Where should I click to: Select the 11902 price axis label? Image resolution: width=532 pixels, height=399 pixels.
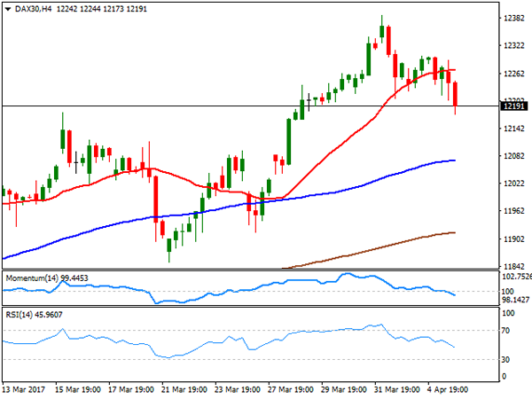[x=514, y=239]
